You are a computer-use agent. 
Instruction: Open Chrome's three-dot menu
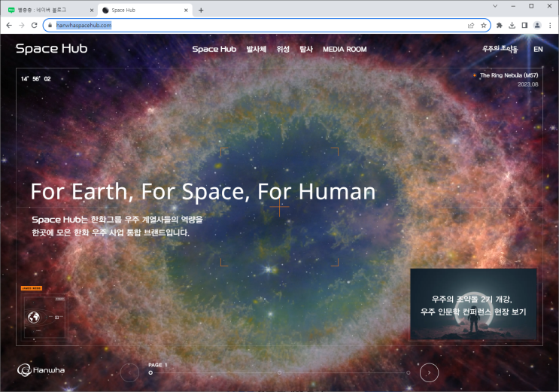click(550, 26)
